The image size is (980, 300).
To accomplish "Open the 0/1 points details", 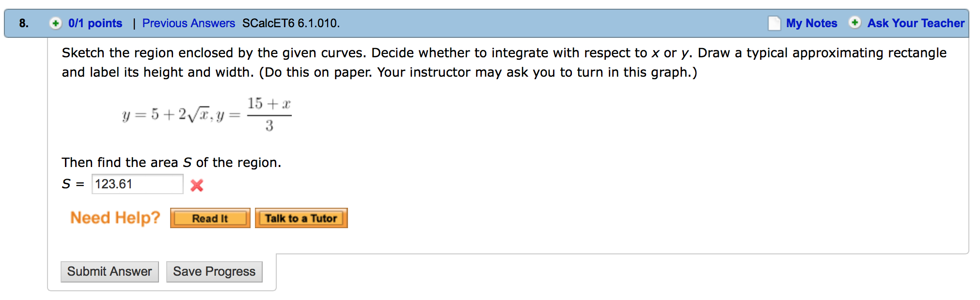I will (x=95, y=23).
